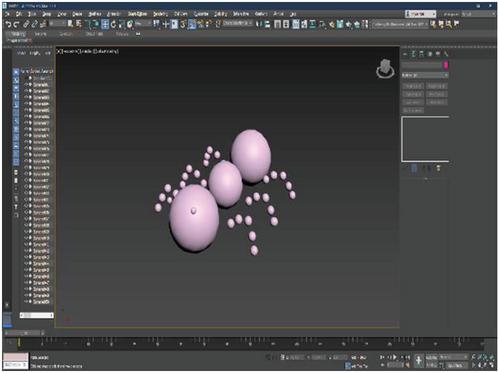This screenshot has width=498, height=373.
Task: Click the Default Shading viewport label
Action: pyautogui.click(x=105, y=51)
